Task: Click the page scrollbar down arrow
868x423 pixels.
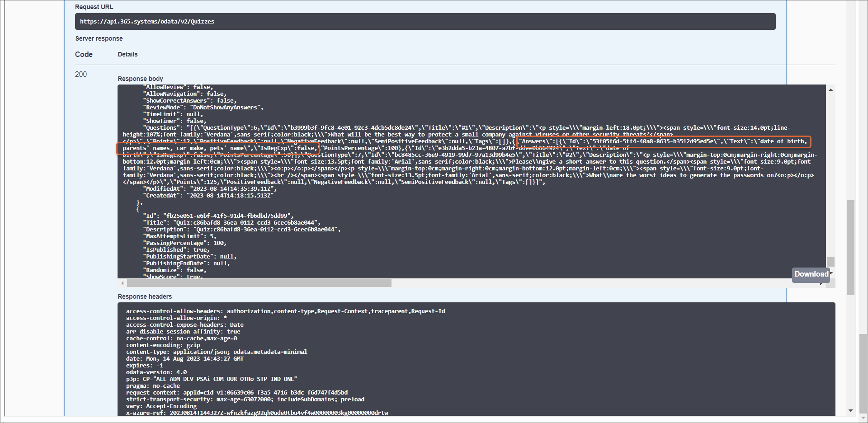Action: (x=850, y=411)
